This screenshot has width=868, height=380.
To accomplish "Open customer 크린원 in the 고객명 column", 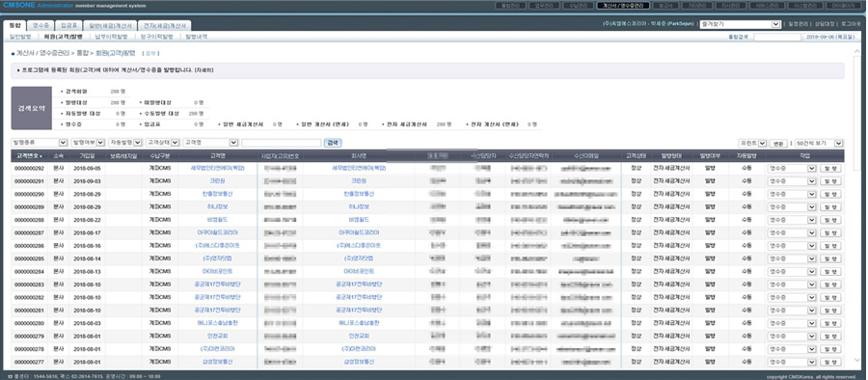I will pos(217,180).
